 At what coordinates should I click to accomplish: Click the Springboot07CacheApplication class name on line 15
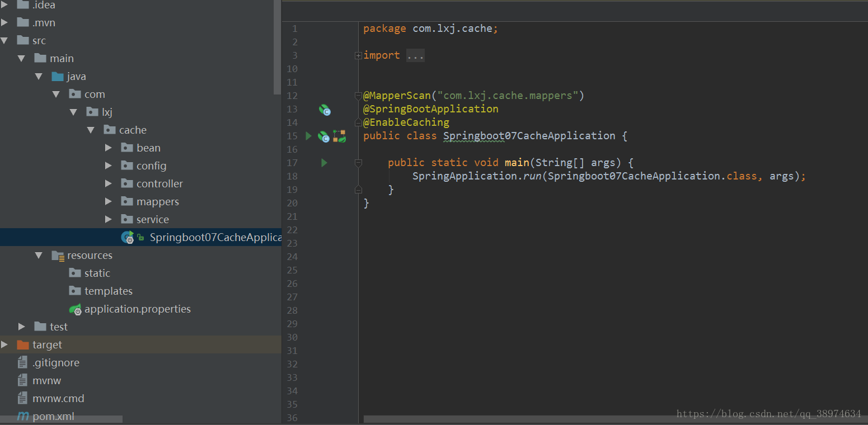529,136
